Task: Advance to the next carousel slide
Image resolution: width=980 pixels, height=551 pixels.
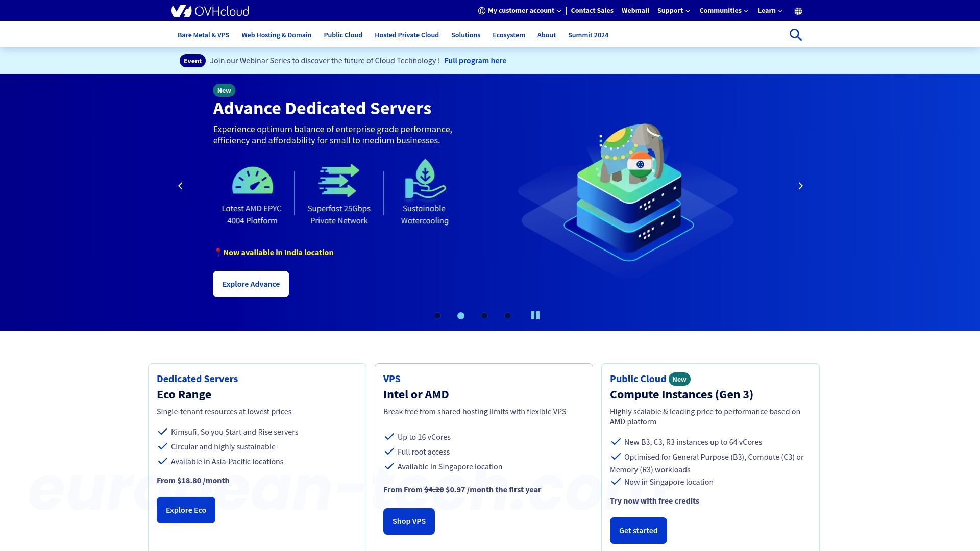Action: [x=800, y=186]
